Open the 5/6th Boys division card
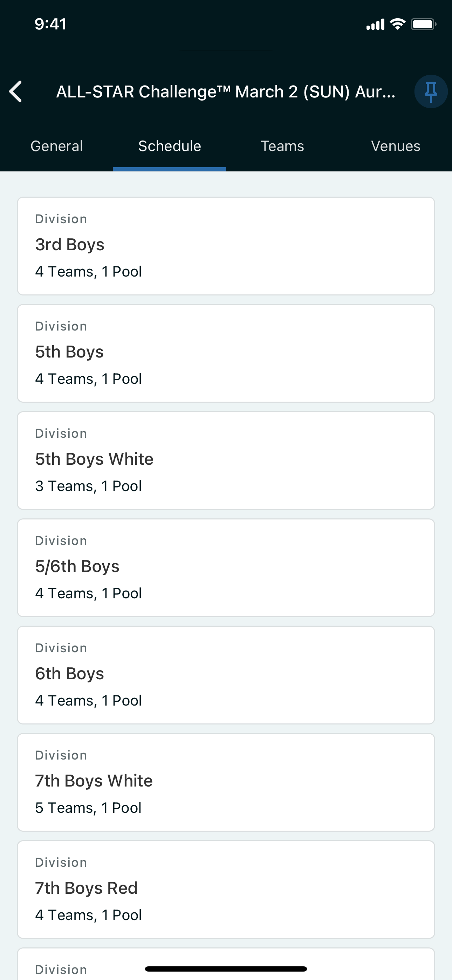 pyautogui.click(x=226, y=567)
